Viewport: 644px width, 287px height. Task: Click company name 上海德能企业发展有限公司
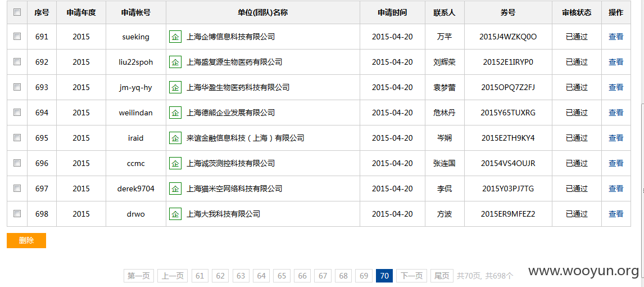[230, 113]
